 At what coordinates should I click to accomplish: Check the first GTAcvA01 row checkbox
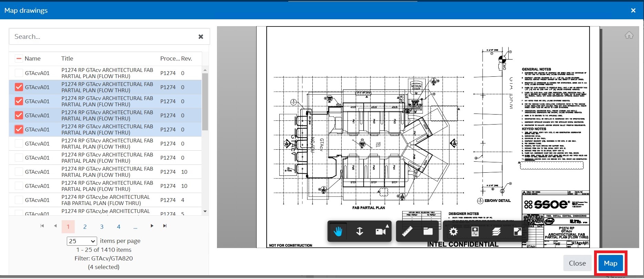click(19, 73)
